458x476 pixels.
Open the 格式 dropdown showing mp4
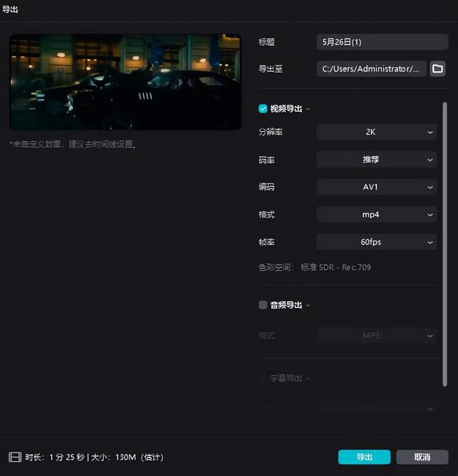[376, 214]
